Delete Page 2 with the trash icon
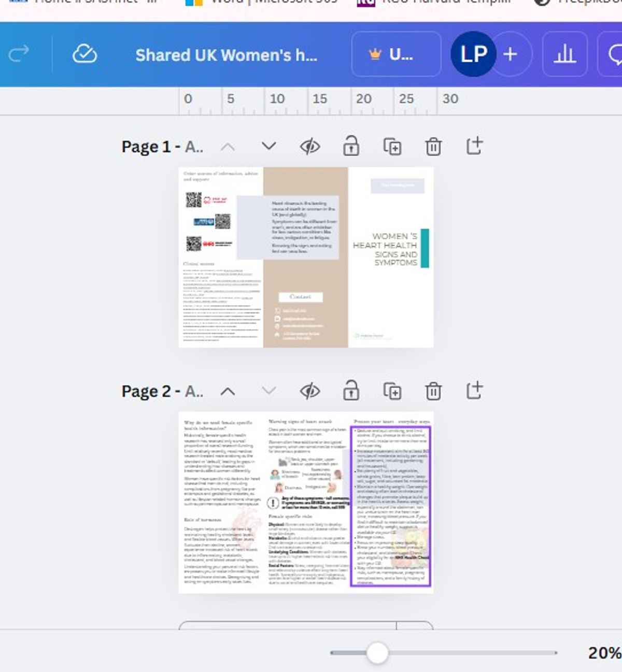This screenshot has width=622, height=672. tap(433, 391)
